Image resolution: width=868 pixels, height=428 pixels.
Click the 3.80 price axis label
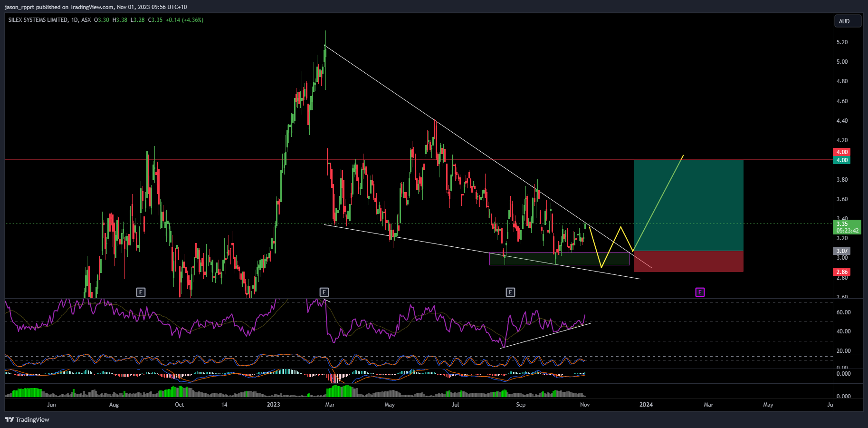[x=842, y=180]
